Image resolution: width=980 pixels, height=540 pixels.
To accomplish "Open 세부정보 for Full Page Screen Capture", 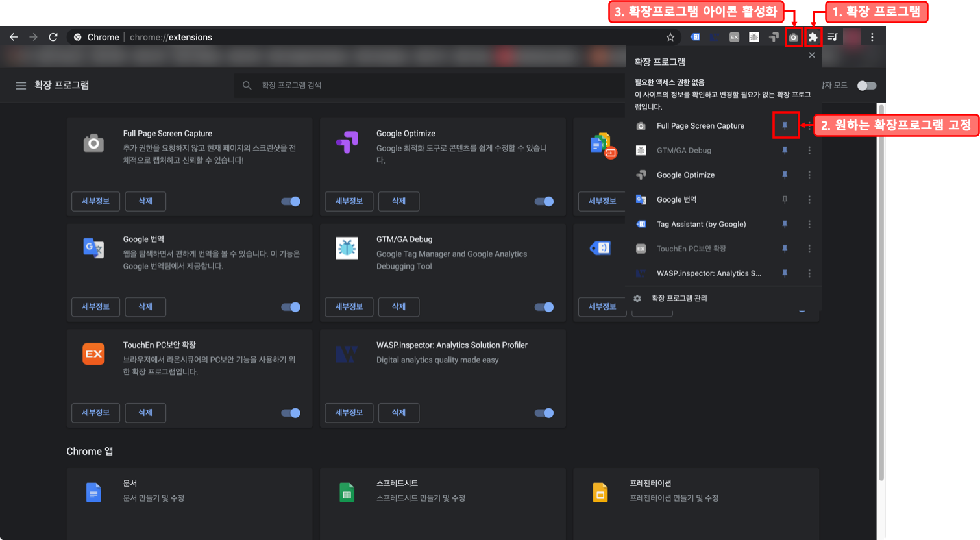I will (x=95, y=201).
